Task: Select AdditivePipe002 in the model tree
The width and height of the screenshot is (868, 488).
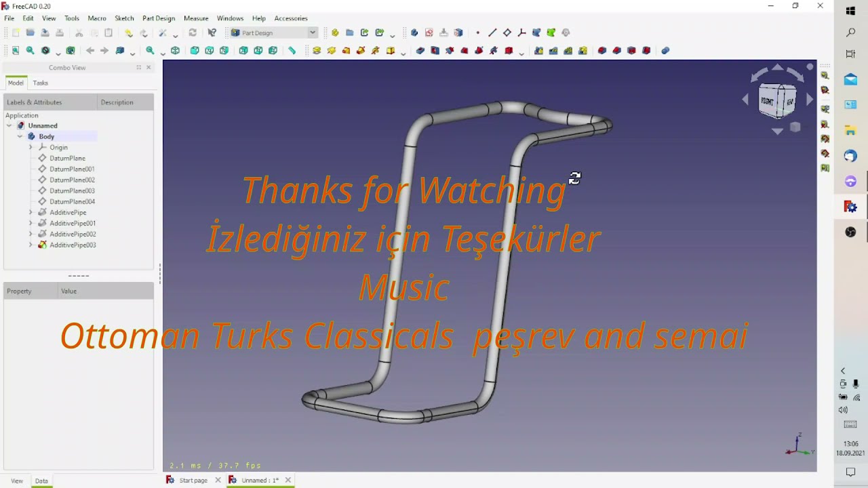Action: click(73, 234)
